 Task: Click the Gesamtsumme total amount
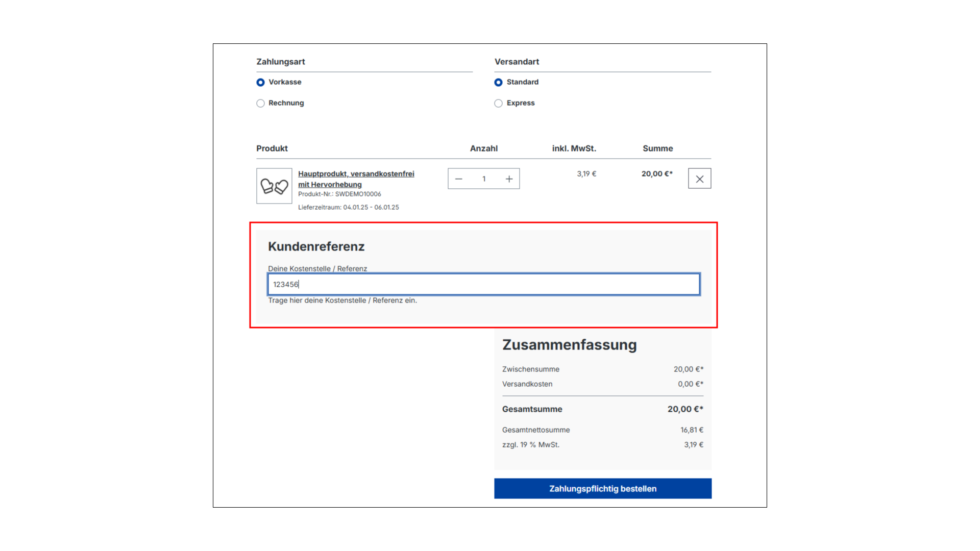[x=685, y=409]
